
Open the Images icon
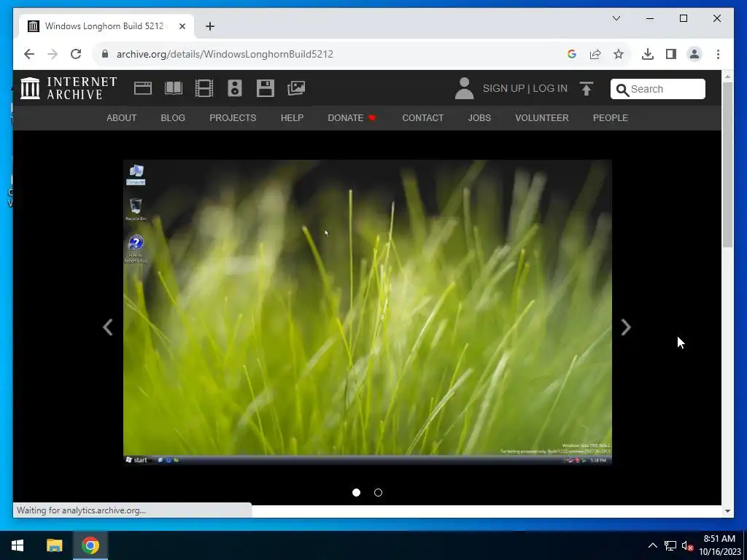[x=296, y=88]
